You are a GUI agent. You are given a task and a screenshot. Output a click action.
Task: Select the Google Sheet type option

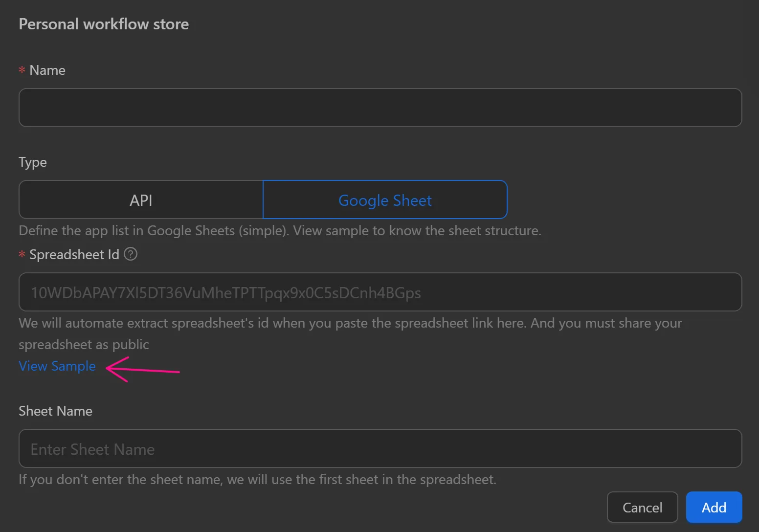tap(385, 199)
